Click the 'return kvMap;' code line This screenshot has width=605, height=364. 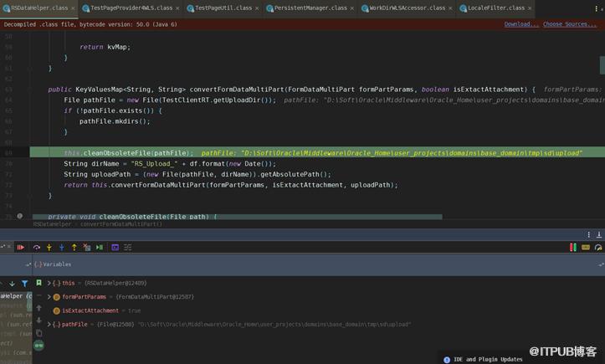(105, 47)
